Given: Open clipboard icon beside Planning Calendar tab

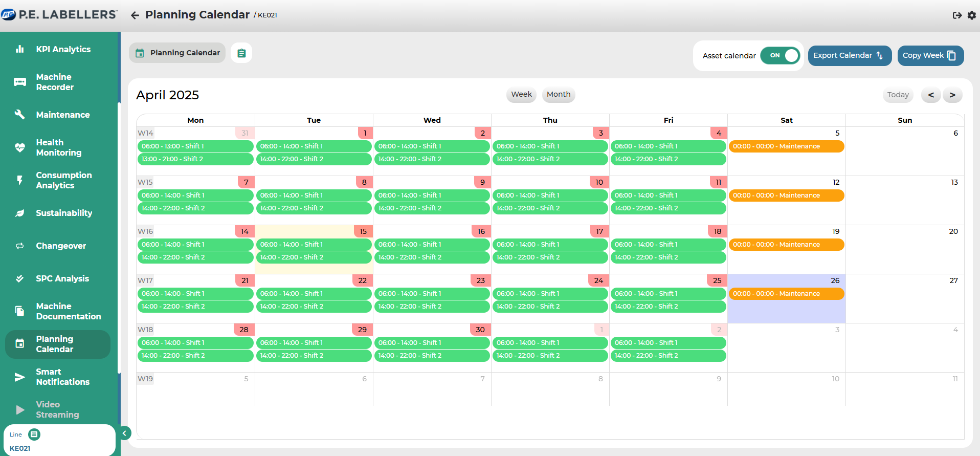Looking at the screenshot, I should [x=241, y=53].
